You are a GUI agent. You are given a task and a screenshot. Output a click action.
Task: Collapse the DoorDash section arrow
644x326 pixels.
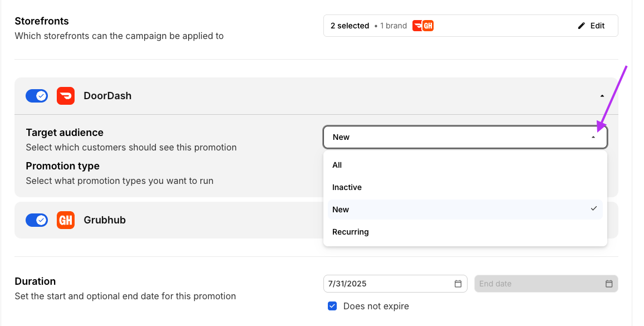click(x=602, y=96)
